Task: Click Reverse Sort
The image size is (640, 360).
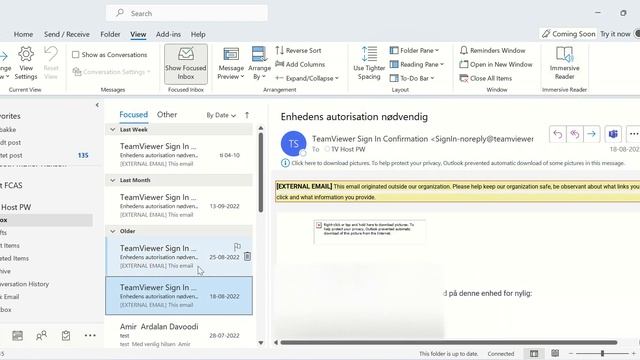Action: tap(298, 50)
